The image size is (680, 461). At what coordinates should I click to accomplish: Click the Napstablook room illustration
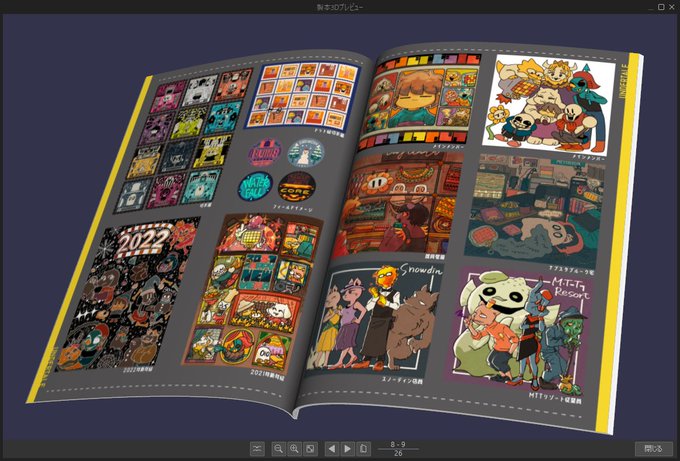tap(536, 210)
